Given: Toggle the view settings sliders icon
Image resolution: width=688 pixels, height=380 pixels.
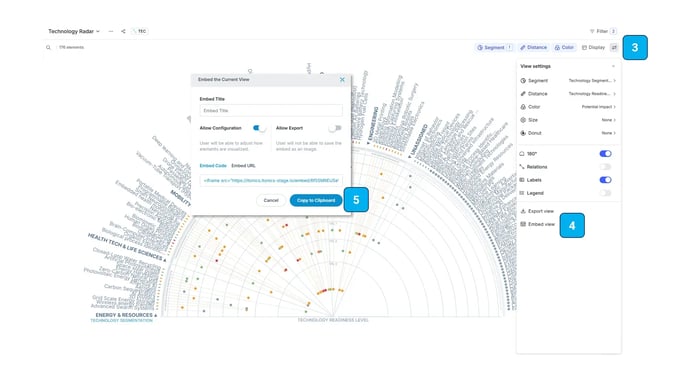Looking at the screenshot, I should point(614,47).
